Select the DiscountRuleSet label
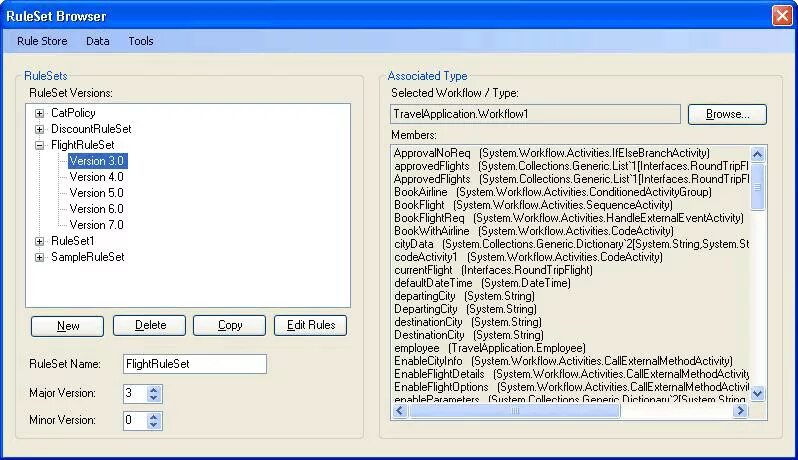The height and width of the screenshot is (460, 798). 91,129
